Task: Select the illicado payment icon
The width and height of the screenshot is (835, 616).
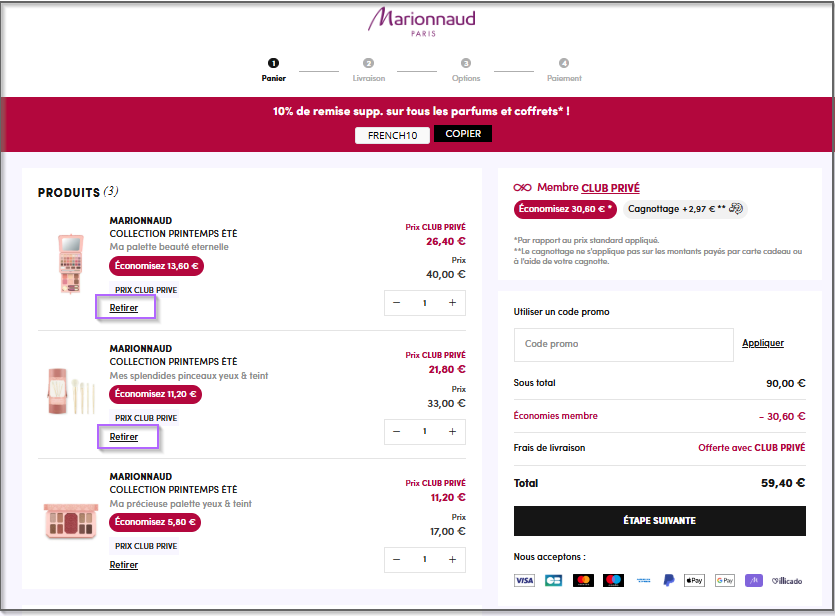Action: (787, 581)
